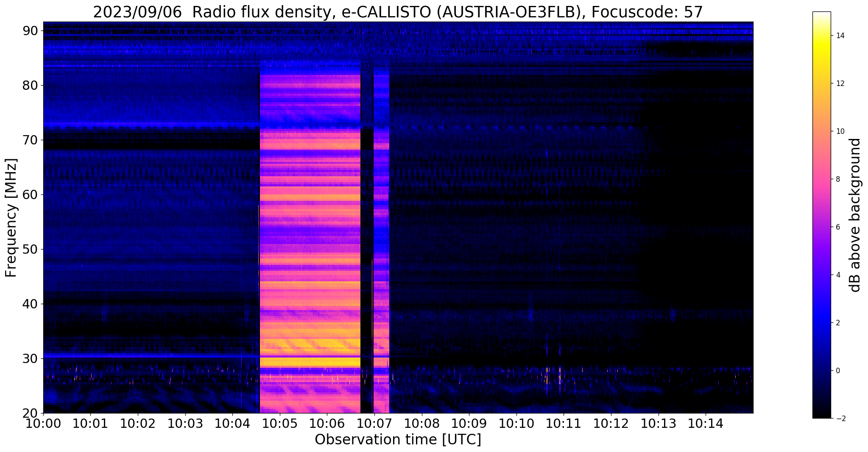Click the colorbar tick label 0

click(837, 371)
